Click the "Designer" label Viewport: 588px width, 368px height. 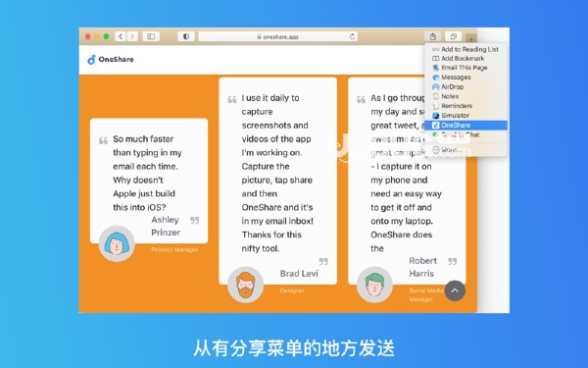pyautogui.click(x=292, y=290)
